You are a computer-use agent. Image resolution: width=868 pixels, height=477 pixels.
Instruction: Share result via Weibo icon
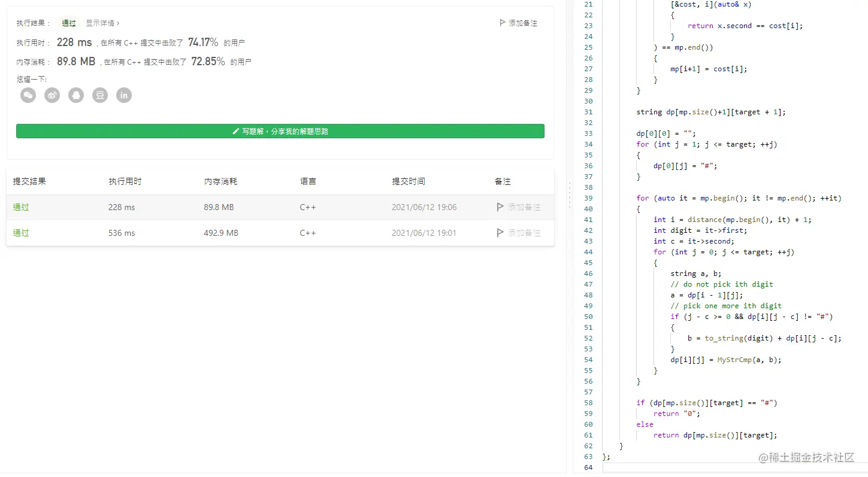(x=52, y=95)
